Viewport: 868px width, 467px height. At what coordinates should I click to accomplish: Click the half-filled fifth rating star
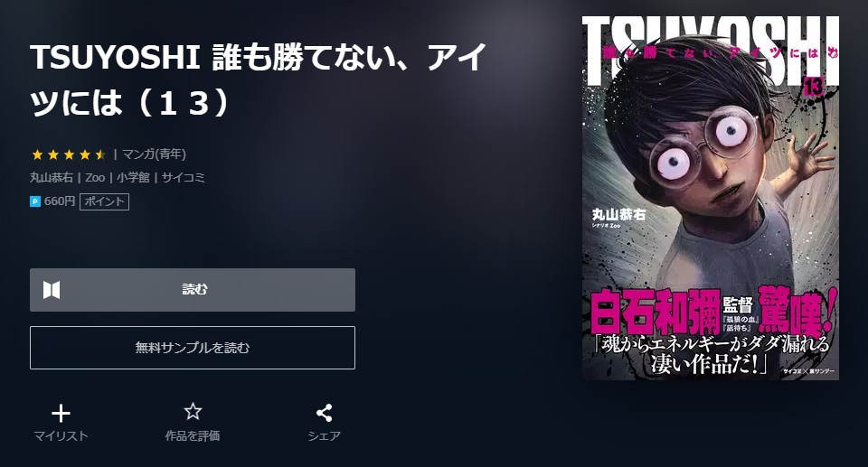[100, 154]
